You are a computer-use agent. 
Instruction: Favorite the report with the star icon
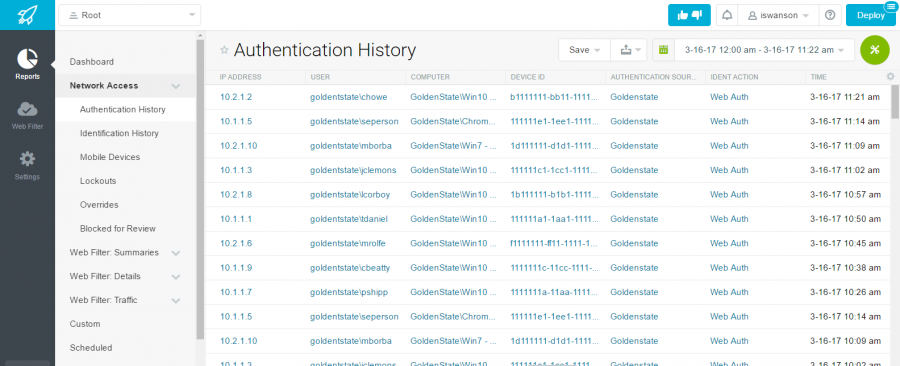[224, 50]
